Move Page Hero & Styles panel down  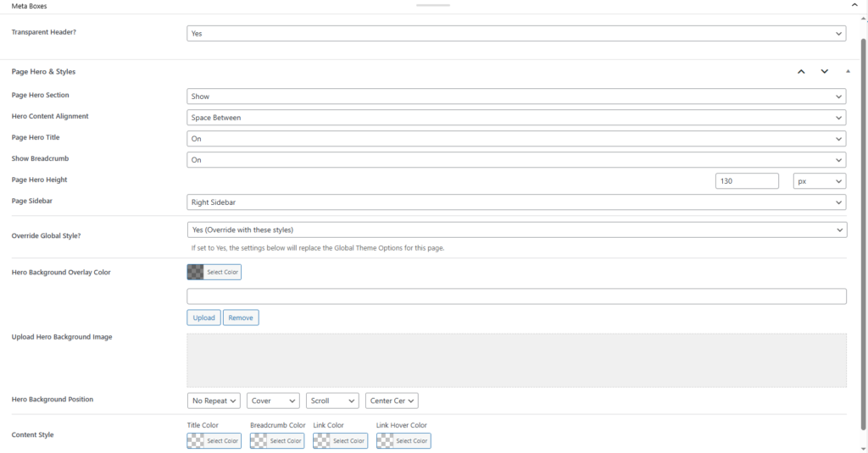click(x=824, y=72)
